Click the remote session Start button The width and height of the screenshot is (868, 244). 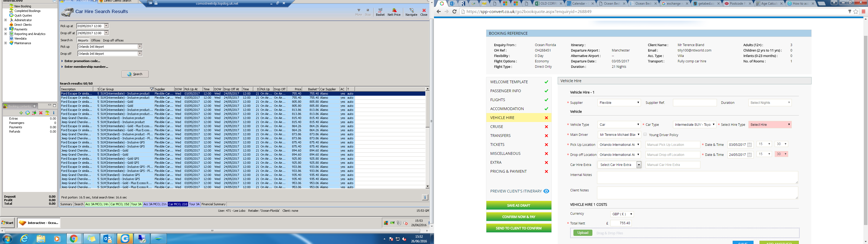[x=7, y=223]
